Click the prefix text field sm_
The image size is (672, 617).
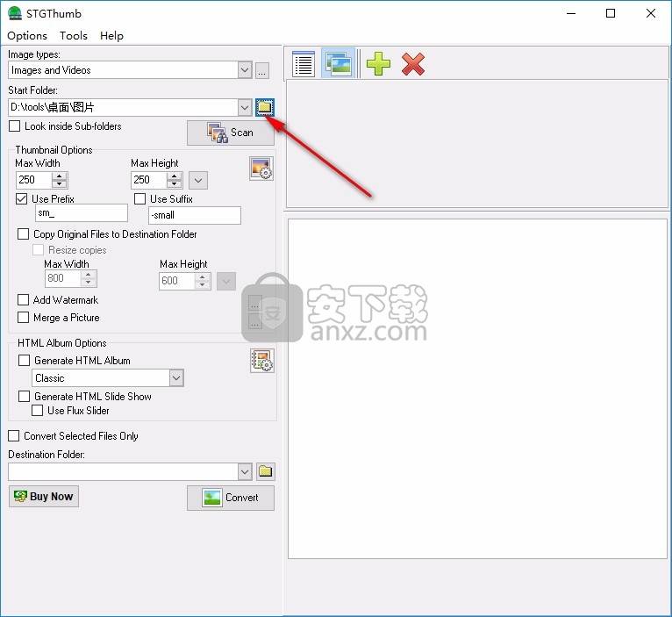click(82, 213)
